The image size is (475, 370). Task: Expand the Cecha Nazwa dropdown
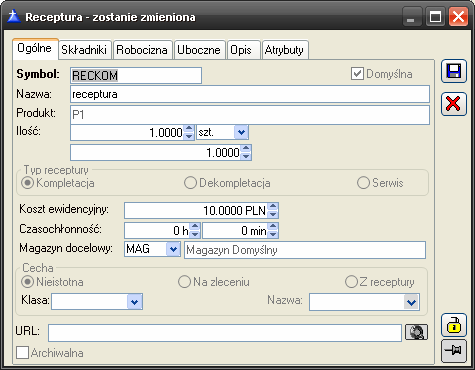coord(412,302)
